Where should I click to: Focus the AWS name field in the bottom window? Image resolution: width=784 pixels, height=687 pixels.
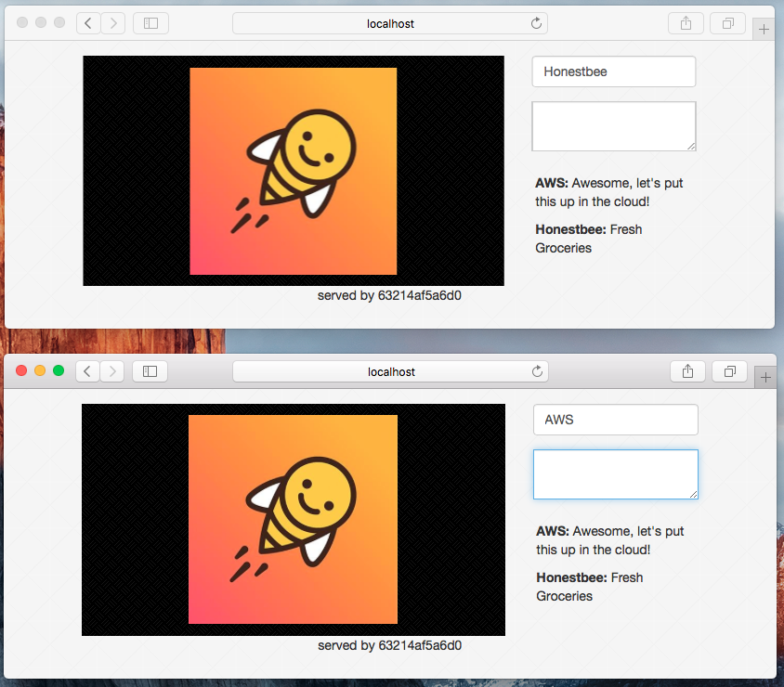pos(616,420)
